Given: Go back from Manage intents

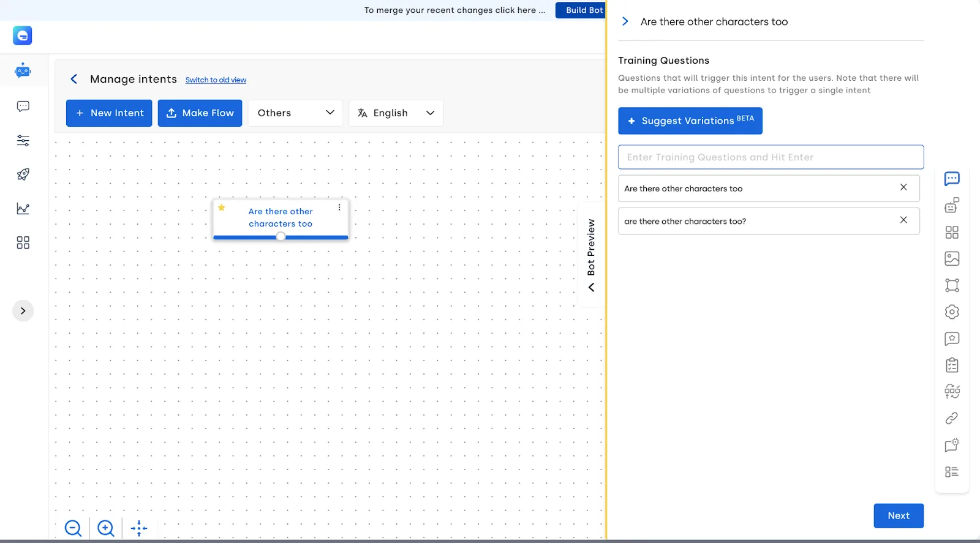Looking at the screenshot, I should coord(74,79).
